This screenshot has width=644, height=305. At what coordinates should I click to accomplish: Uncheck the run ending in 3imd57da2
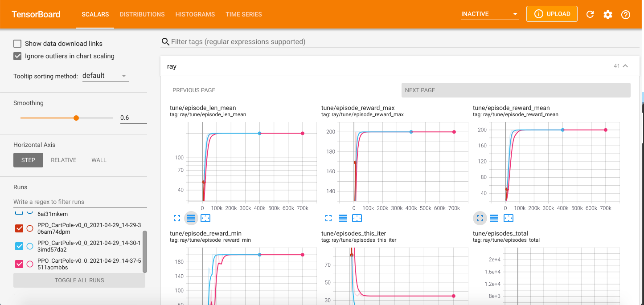coord(19,246)
